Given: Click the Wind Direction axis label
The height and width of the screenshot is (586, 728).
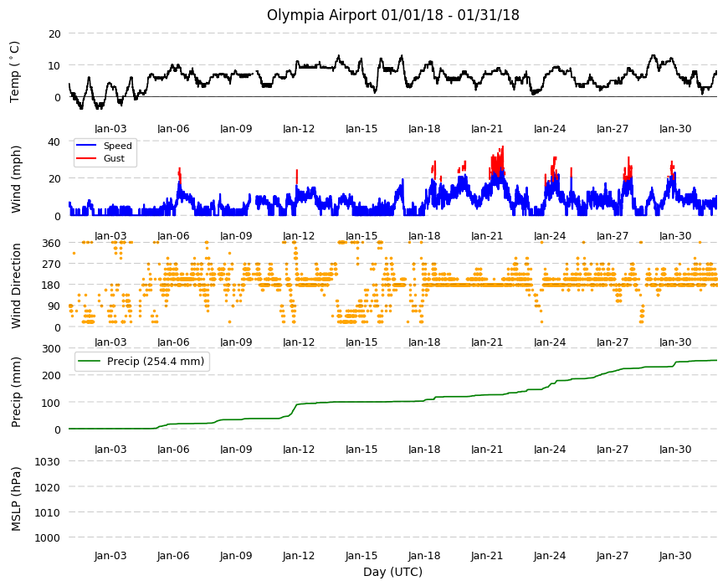Looking at the screenshot, I should click(16, 286).
